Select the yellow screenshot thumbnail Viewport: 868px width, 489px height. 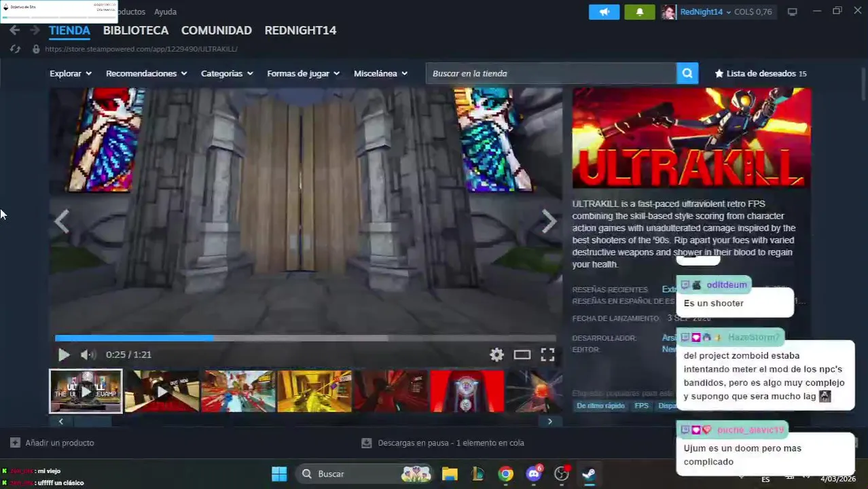click(x=314, y=391)
